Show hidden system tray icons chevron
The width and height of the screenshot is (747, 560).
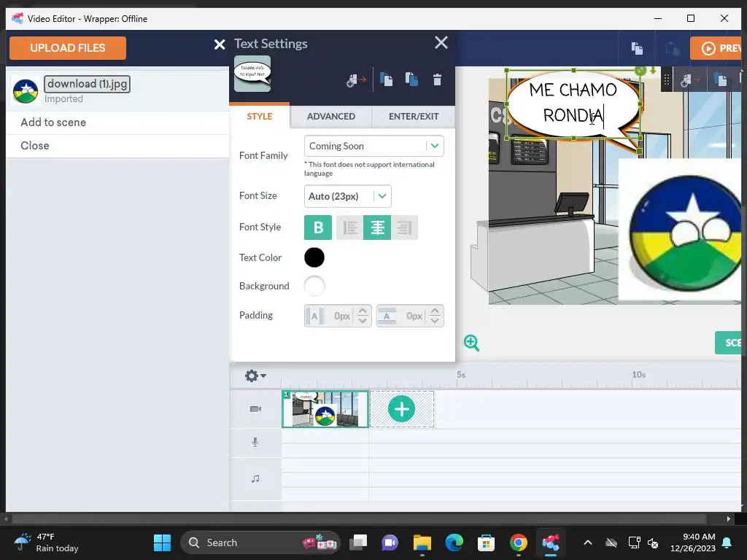coord(588,542)
